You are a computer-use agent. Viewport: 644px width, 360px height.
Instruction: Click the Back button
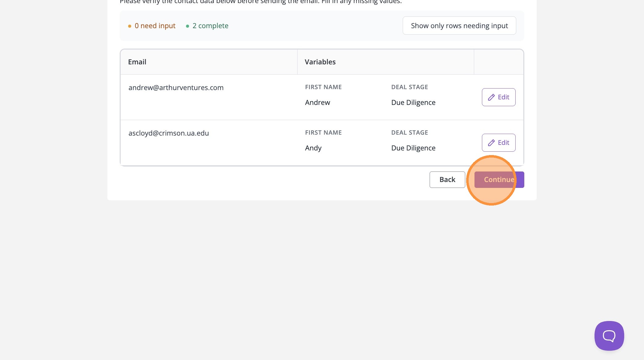[x=447, y=180]
